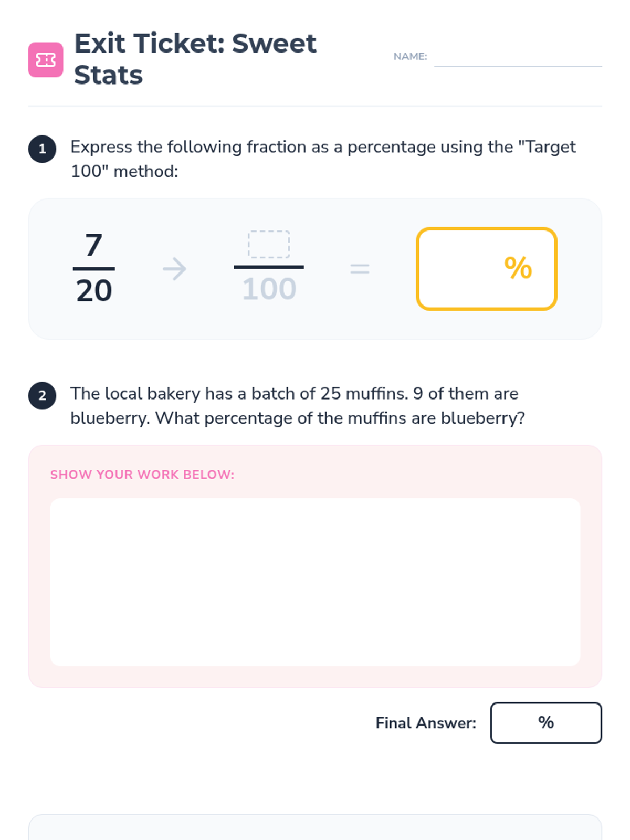Click the Final Answer label

426,723
